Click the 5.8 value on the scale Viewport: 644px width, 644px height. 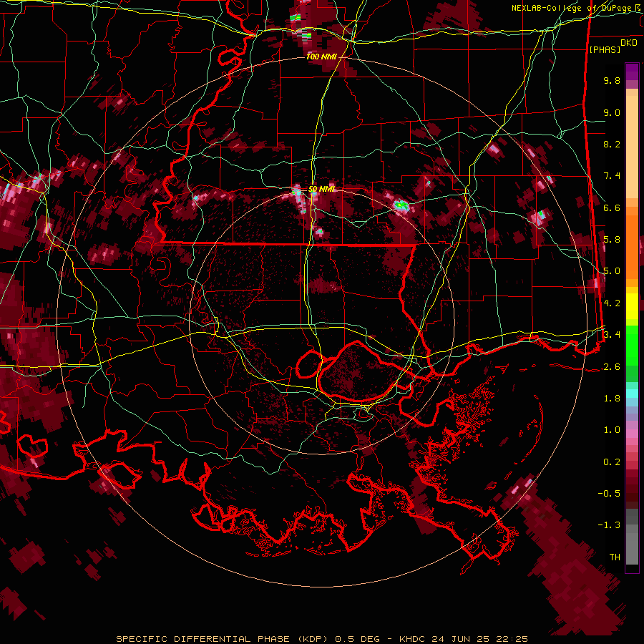tap(612, 240)
